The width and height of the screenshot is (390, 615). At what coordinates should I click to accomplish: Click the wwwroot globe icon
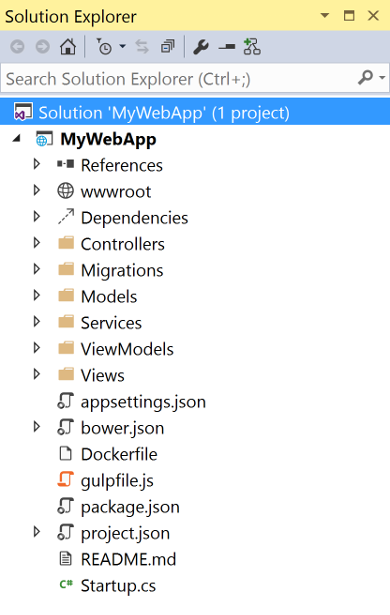[66, 191]
